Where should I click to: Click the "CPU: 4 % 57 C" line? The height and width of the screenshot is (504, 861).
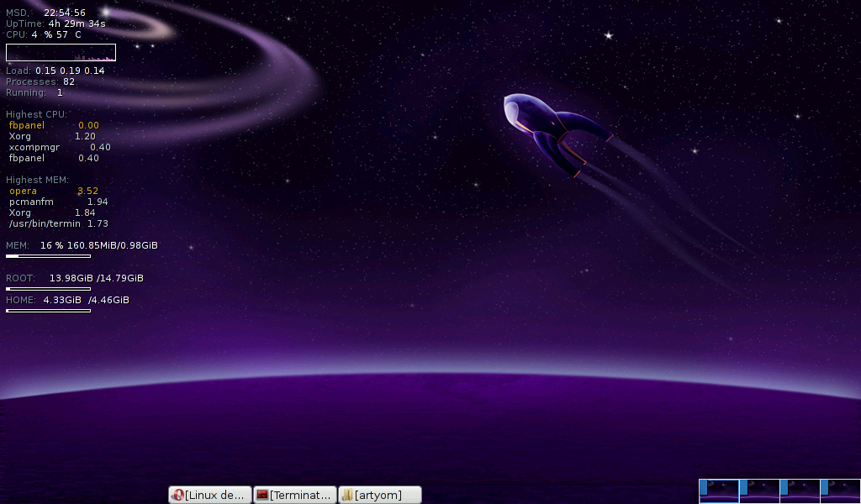pos(44,34)
